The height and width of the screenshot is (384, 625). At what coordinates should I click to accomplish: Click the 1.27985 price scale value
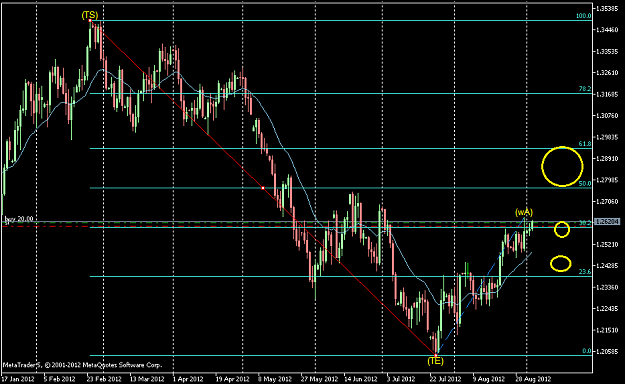click(607, 180)
